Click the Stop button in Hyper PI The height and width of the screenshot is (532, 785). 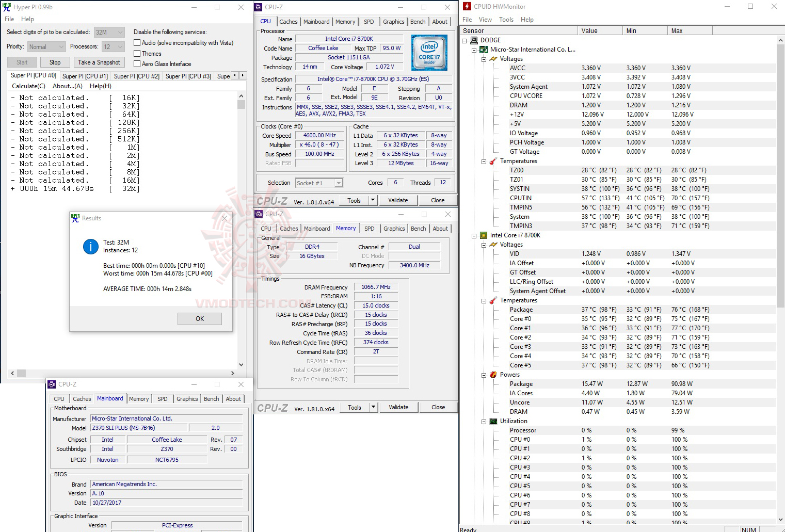[x=55, y=62]
